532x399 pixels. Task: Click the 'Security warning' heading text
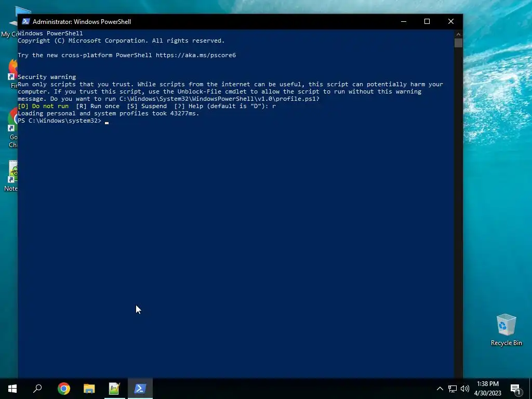(x=47, y=77)
